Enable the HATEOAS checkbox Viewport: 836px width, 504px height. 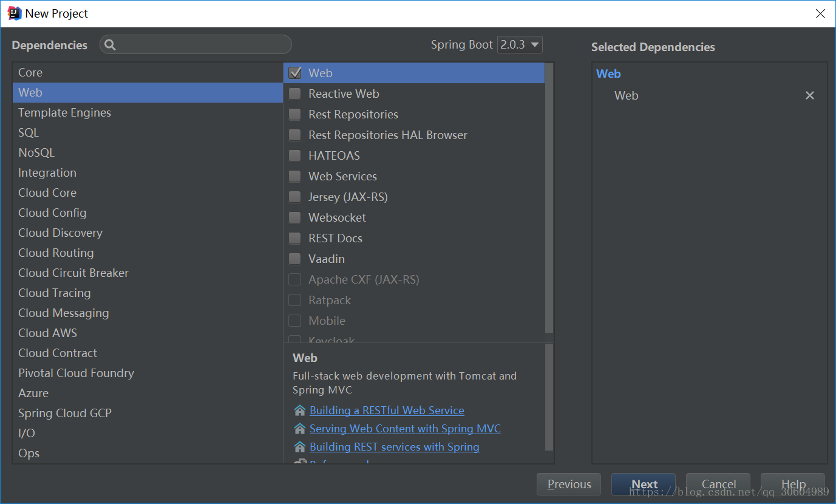click(294, 155)
